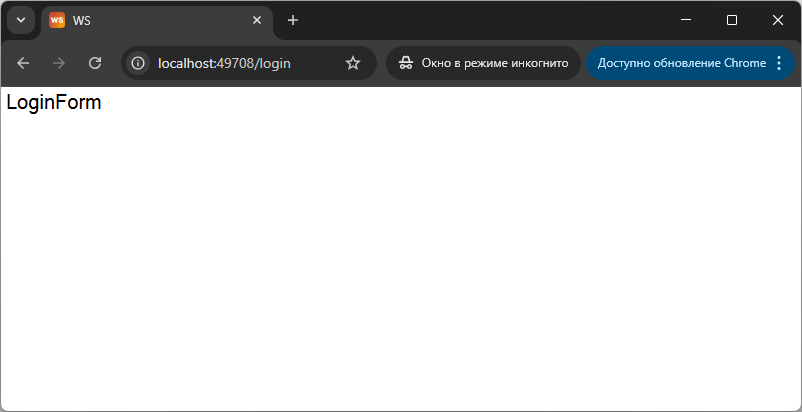The width and height of the screenshot is (802, 412).
Task: Minimize the Chrome window
Action: [x=686, y=20]
